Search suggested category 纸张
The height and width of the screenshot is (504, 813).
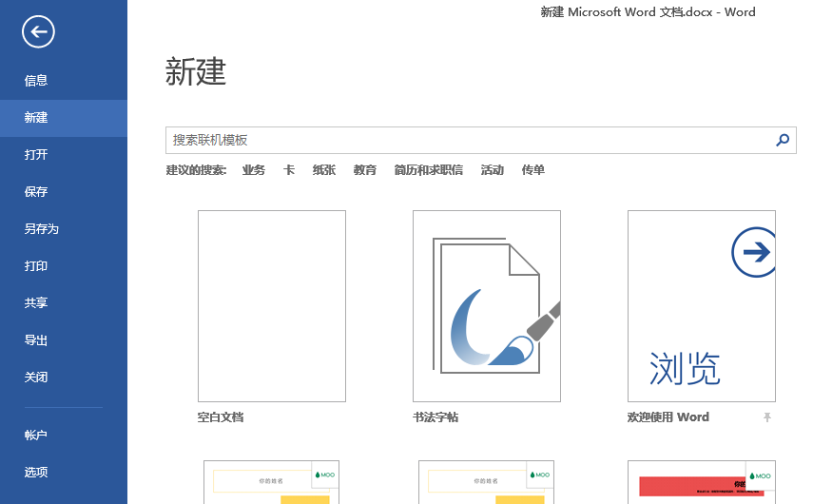coord(324,170)
